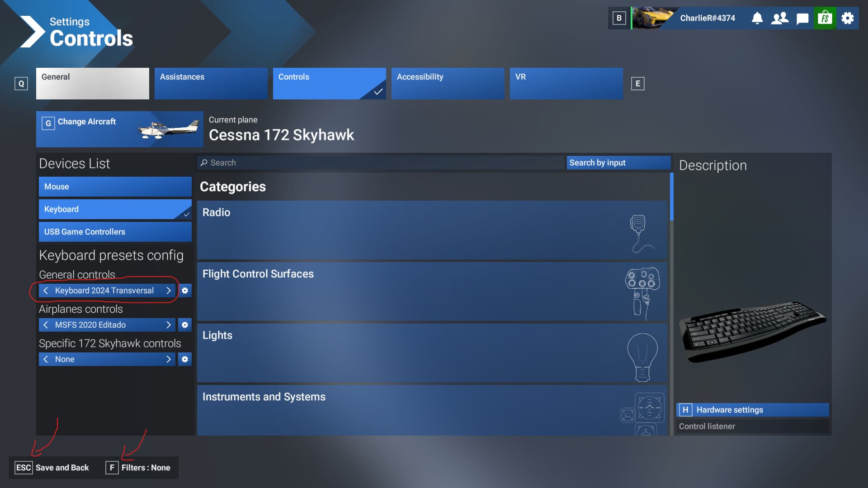Expand the Keyboard 2024 Transversal preset options

(x=185, y=291)
